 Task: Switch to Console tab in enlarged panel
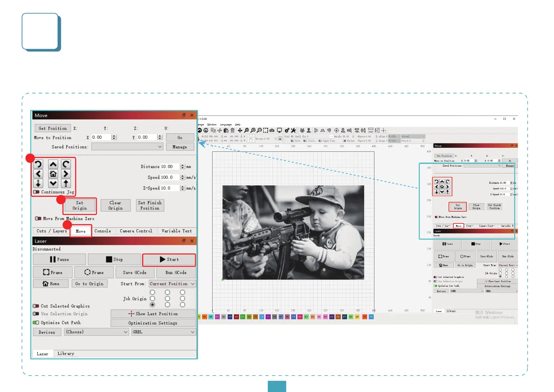103,231
